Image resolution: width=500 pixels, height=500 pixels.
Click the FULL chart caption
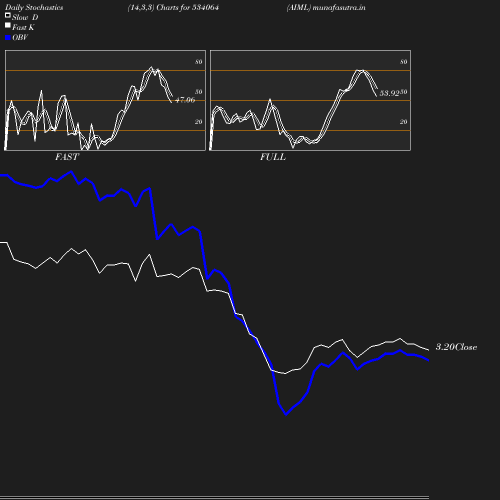coord(273,157)
